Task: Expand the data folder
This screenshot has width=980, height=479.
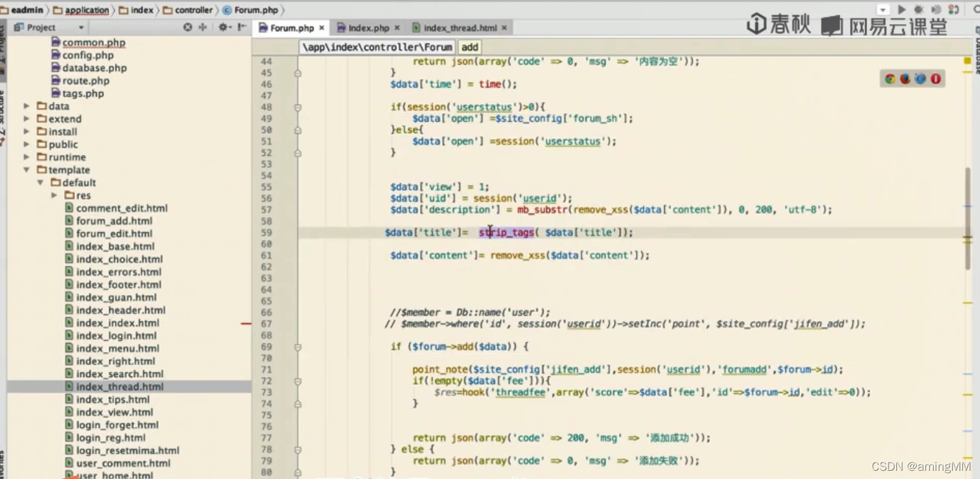Action: (x=27, y=106)
